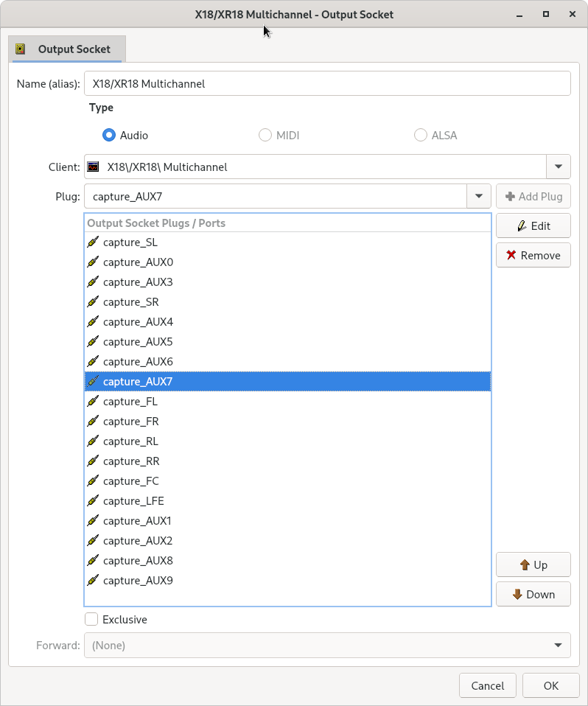588x706 pixels.
Task: Select capture_SR row text
Action: [131, 301]
